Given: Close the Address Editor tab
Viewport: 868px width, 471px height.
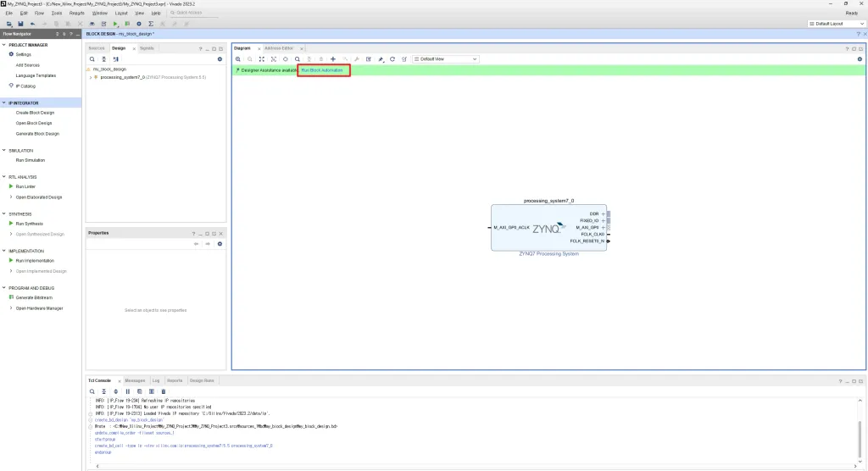Looking at the screenshot, I should [302, 48].
